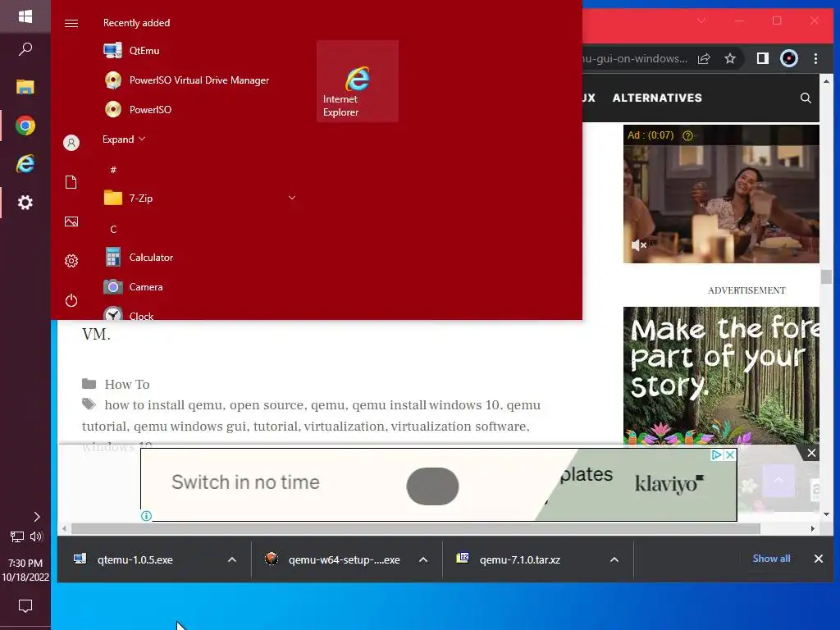Launch the PowerISO app entry
Screen dimensions: 840x630
pyautogui.click(x=199, y=109)
